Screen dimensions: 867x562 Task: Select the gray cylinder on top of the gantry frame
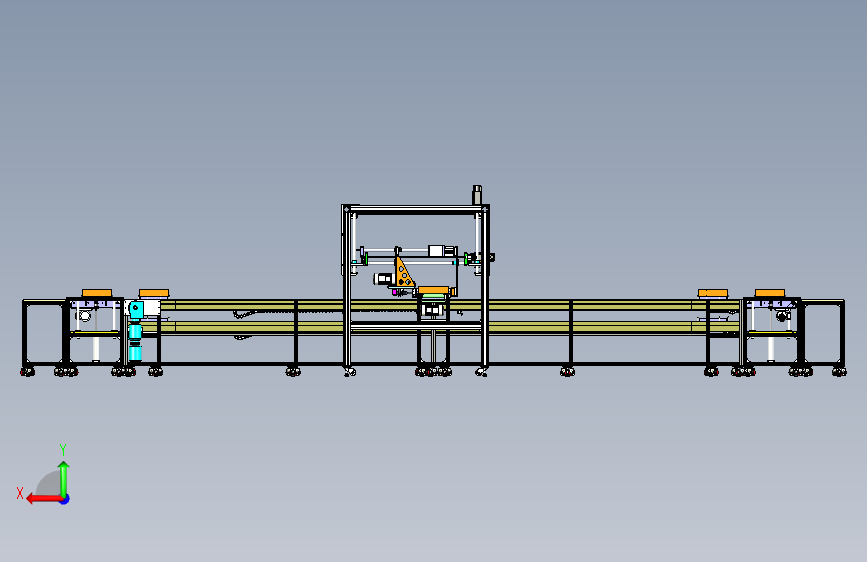coord(477,195)
